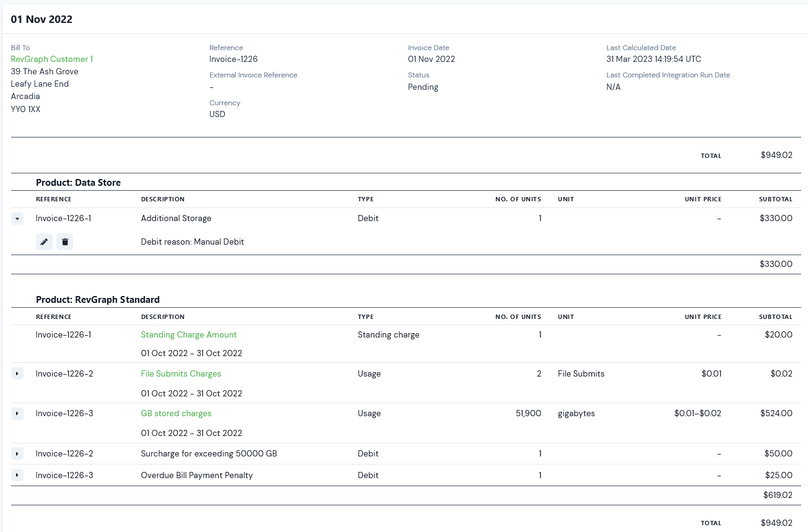The image size is (808, 532).
Task: Click the USD currency value
Action: coord(217,114)
